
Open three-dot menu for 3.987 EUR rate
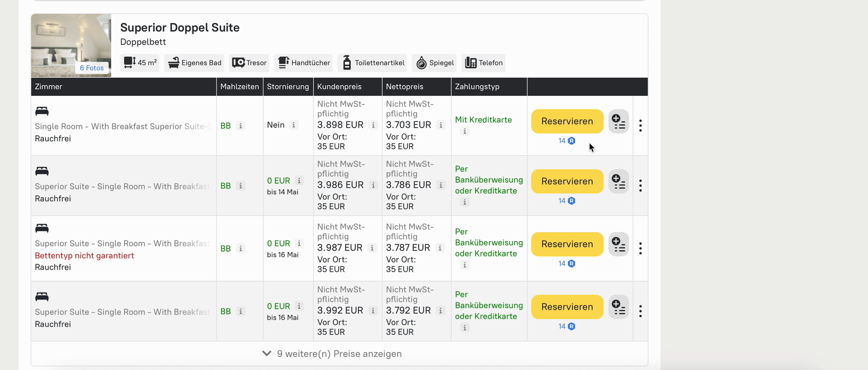coord(640,249)
